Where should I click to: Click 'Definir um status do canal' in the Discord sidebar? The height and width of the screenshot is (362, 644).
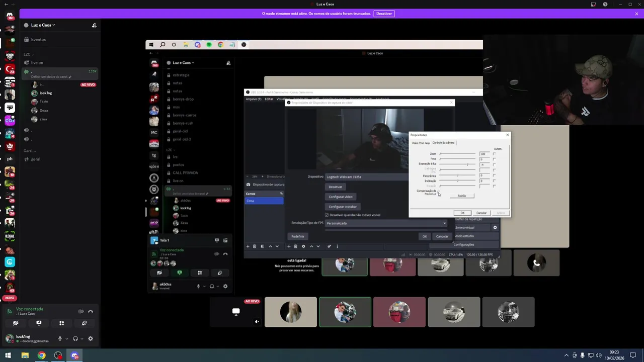point(51,77)
